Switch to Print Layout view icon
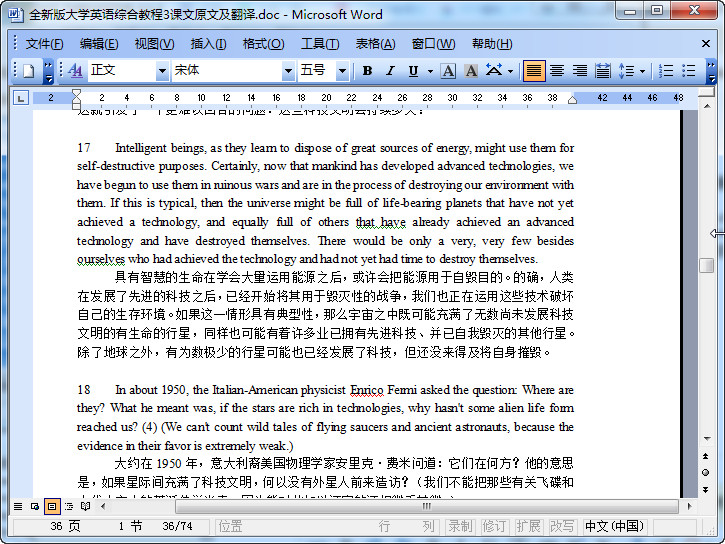This screenshot has width=725, height=544. click(x=52, y=507)
